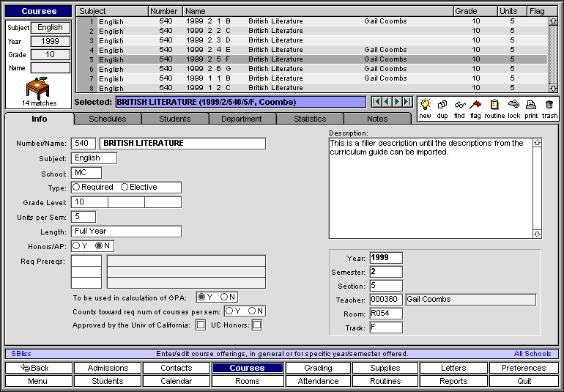Click the lock icon

[514, 104]
